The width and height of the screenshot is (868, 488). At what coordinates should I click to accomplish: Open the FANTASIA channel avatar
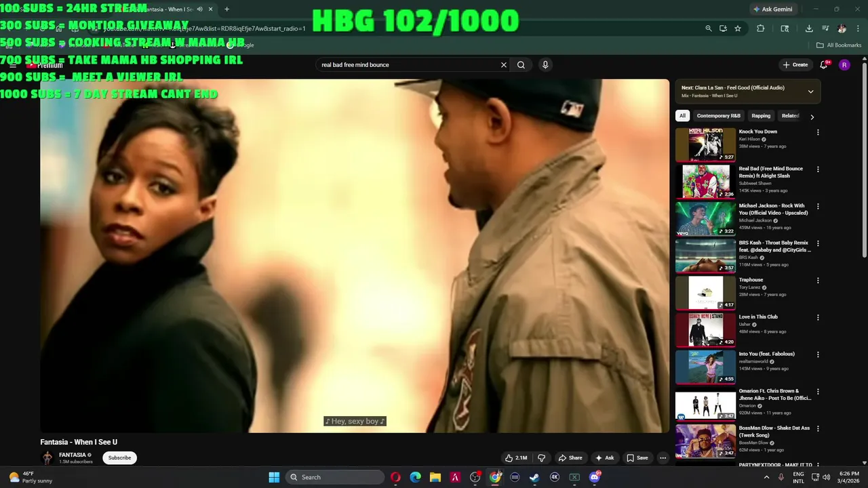[x=47, y=458]
